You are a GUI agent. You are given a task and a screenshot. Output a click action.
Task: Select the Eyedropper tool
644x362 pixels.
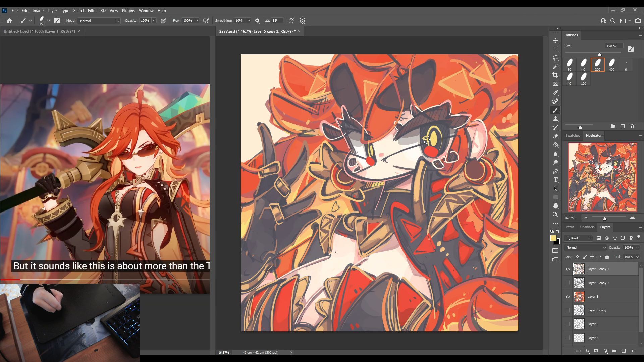(555, 93)
